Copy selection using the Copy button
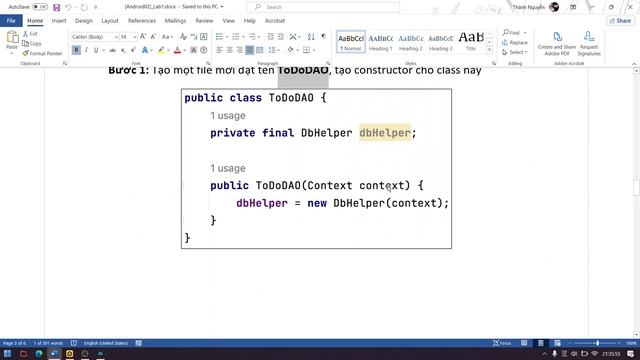 click(x=31, y=43)
